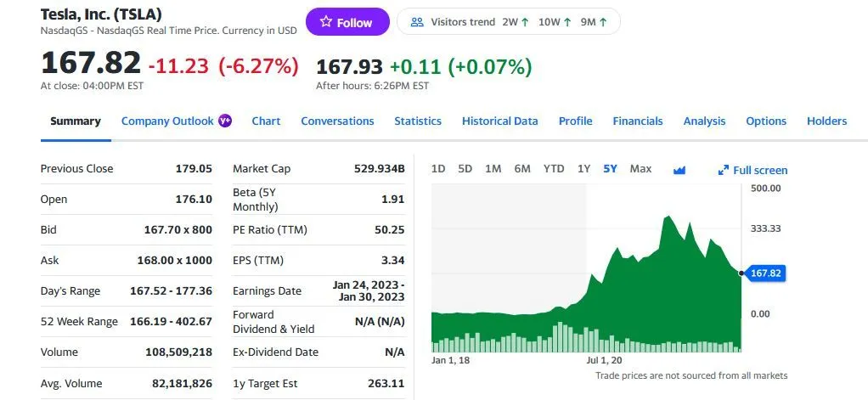The width and height of the screenshot is (868, 400).
Task: Click the Full screen expand arrows icon
Action: click(x=724, y=170)
